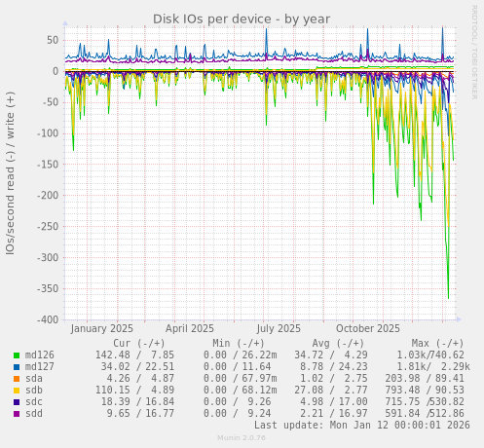Click the y-axis title 'IOs/second read (-) / write (+)'
Screen dimensions: 484x448
10,173
